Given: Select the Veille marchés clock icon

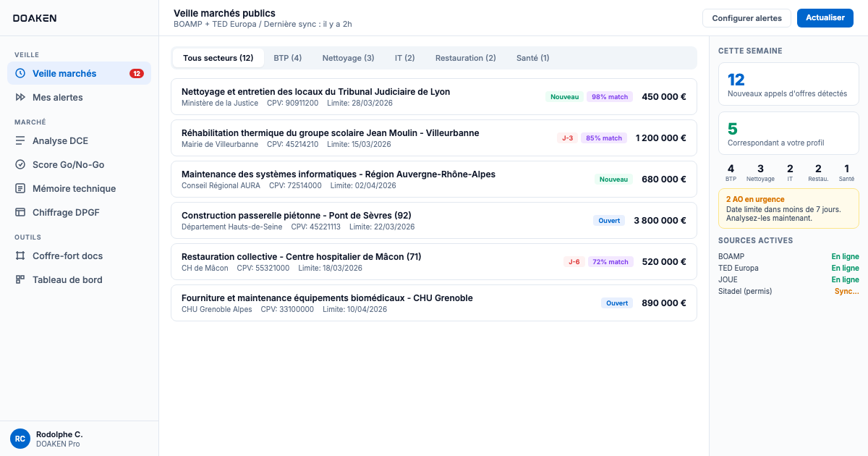Looking at the screenshot, I should 20,73.
